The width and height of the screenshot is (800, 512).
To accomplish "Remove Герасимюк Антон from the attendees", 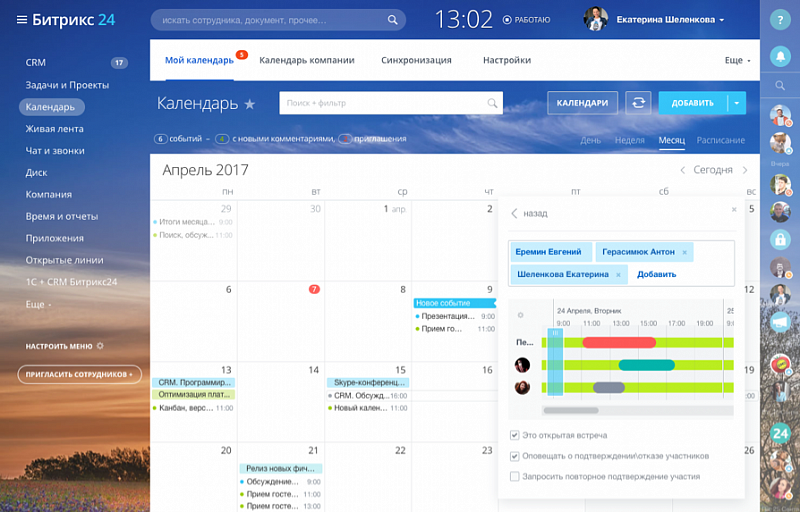I will [685, 252].
